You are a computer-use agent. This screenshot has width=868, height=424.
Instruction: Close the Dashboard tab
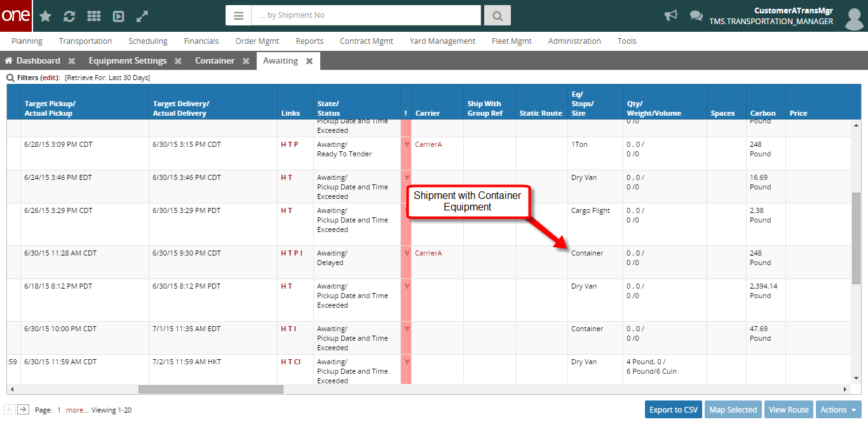click(72, 61)
